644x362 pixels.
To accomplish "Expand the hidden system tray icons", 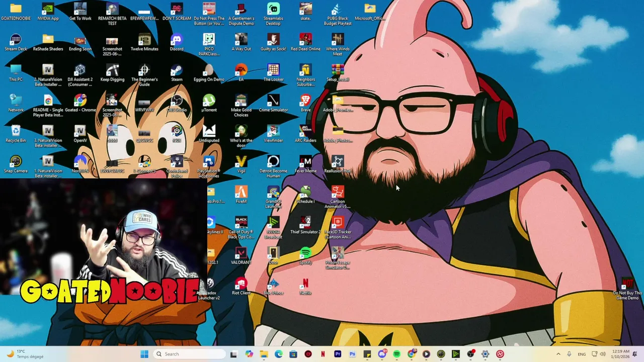I will [558, 354].
